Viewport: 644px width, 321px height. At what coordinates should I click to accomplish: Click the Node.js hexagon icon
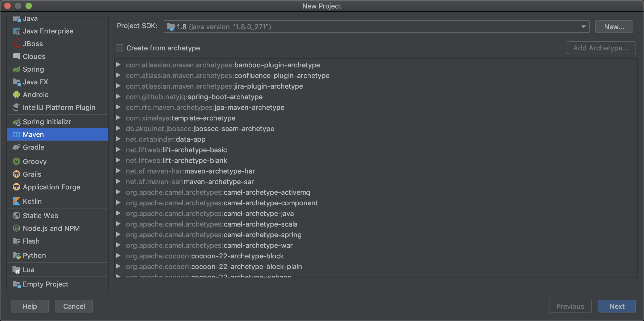(16, 228)
